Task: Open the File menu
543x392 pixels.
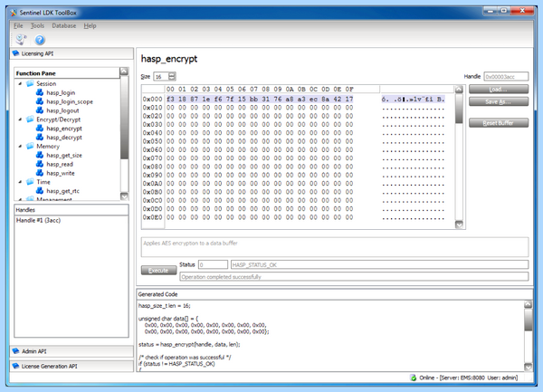Action: coord(18,25)
